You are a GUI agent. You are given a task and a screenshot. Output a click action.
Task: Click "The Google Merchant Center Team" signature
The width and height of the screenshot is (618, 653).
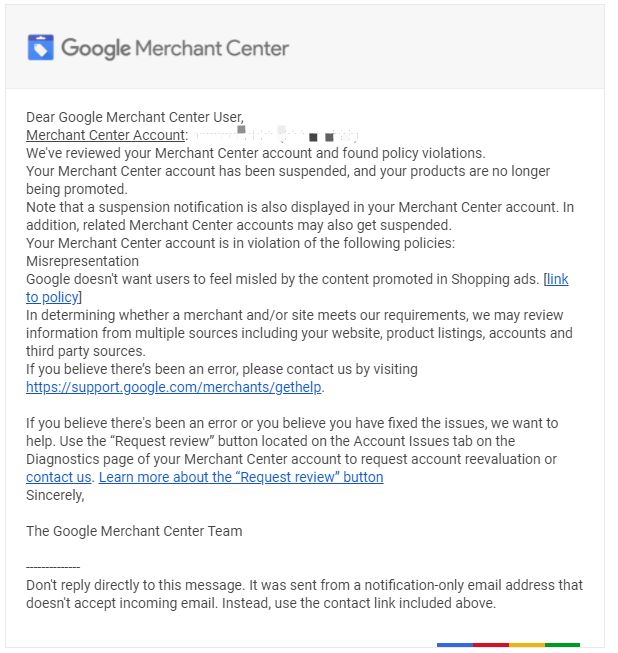(x=134, y=531)
